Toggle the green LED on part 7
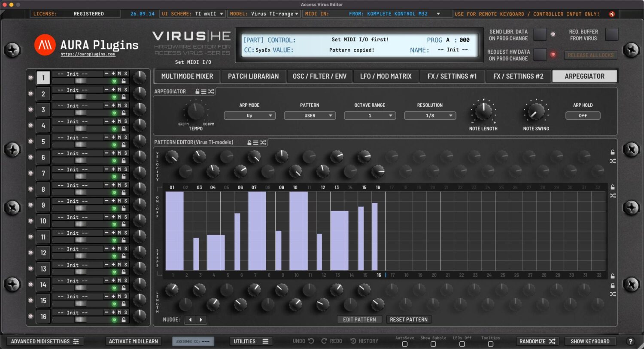 click(x=114, y=176)
